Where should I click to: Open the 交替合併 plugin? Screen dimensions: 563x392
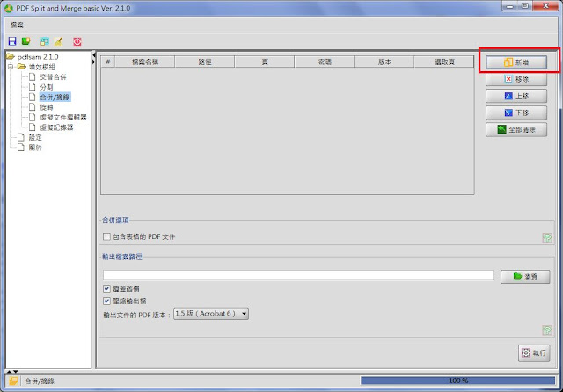pos(53,76)
